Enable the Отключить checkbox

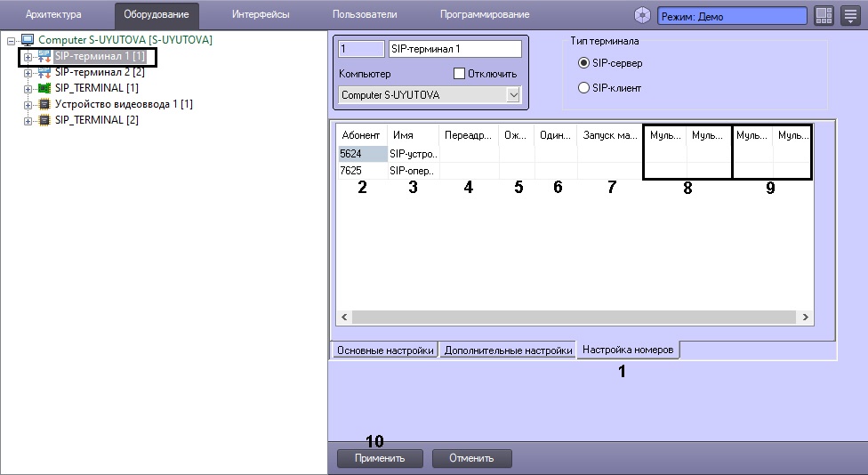coord(459,74)
